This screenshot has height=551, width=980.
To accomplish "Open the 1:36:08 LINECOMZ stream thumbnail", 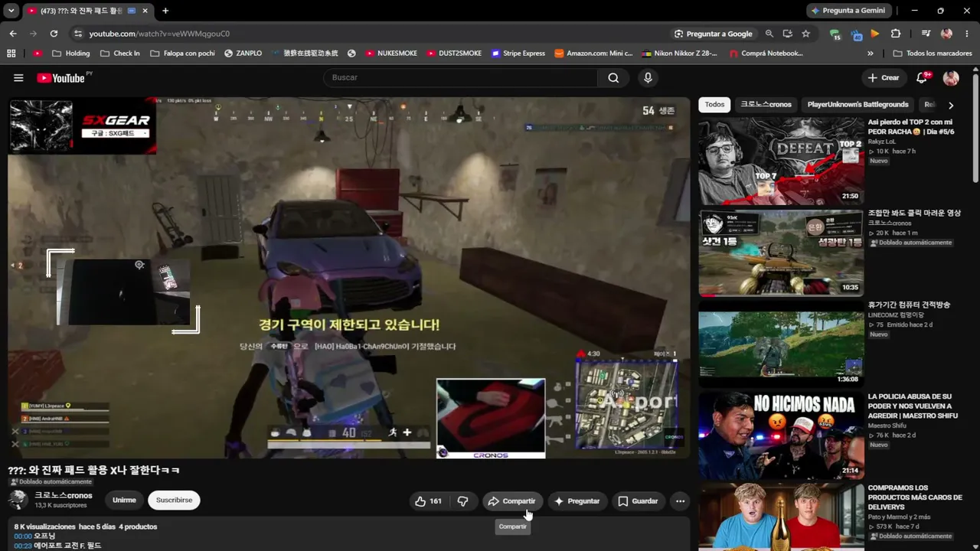I will coord(781,344).
